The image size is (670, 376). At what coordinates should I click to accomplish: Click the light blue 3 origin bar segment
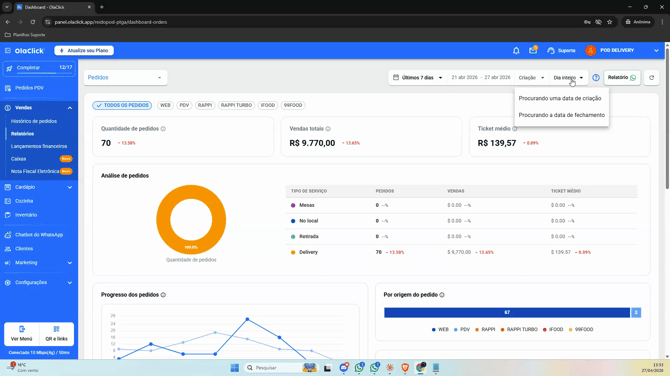(636, 313)
